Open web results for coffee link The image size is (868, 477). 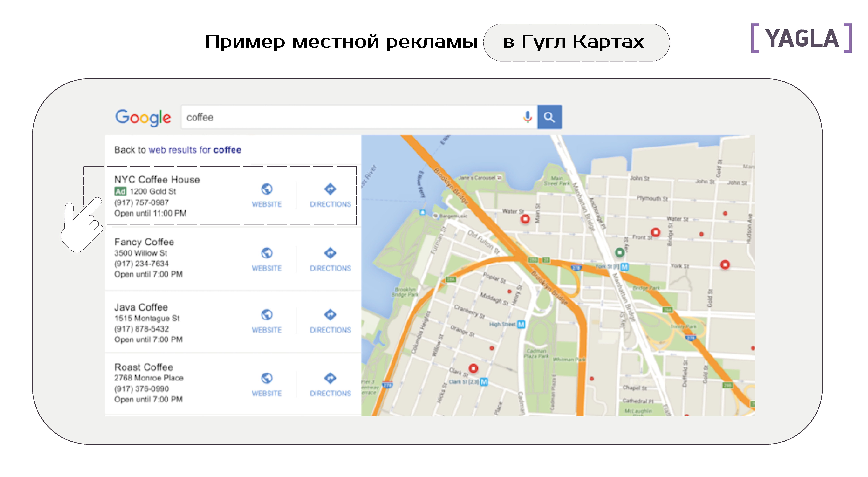(195, 150)
